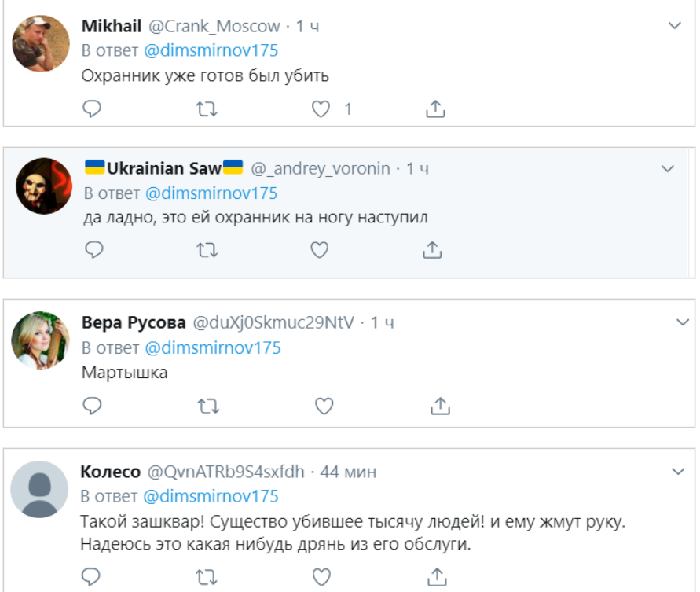Image resolution: width=700 pixels, height=592 pixels.
Task: Open Mikhail's profile picture
Action: [41, 43]
